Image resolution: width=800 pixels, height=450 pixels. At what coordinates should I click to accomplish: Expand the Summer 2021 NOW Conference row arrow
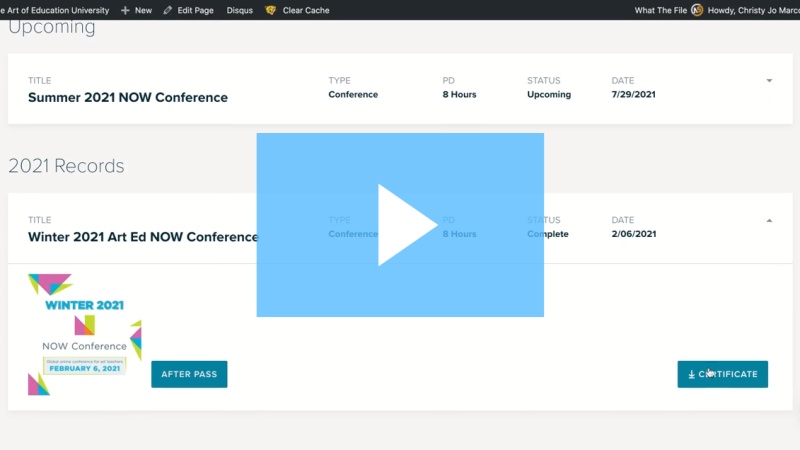pos(769,81)
